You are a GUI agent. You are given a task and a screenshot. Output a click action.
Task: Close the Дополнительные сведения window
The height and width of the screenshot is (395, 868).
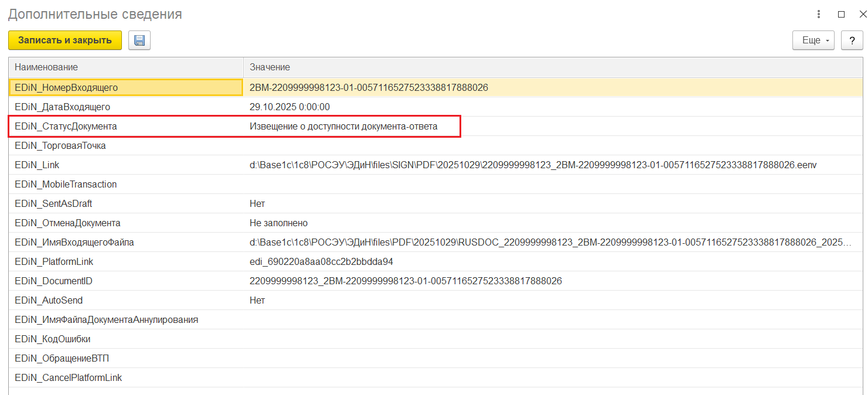click(x=862, y=14)
